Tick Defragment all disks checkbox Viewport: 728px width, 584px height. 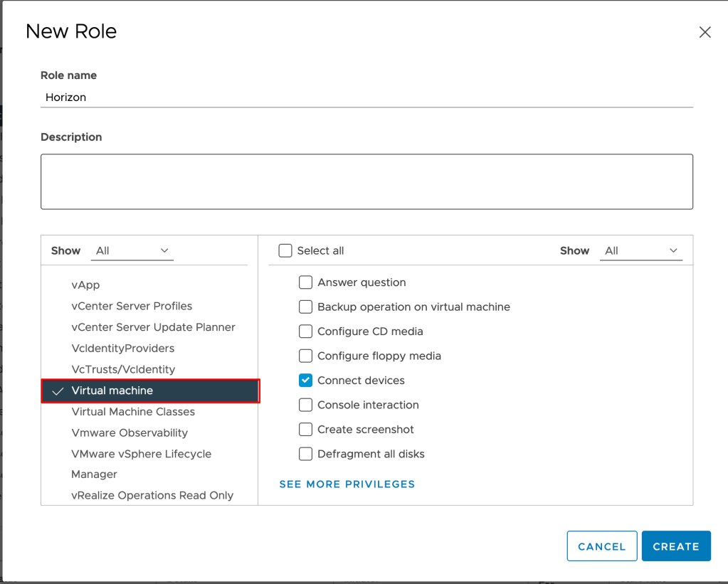306,454
